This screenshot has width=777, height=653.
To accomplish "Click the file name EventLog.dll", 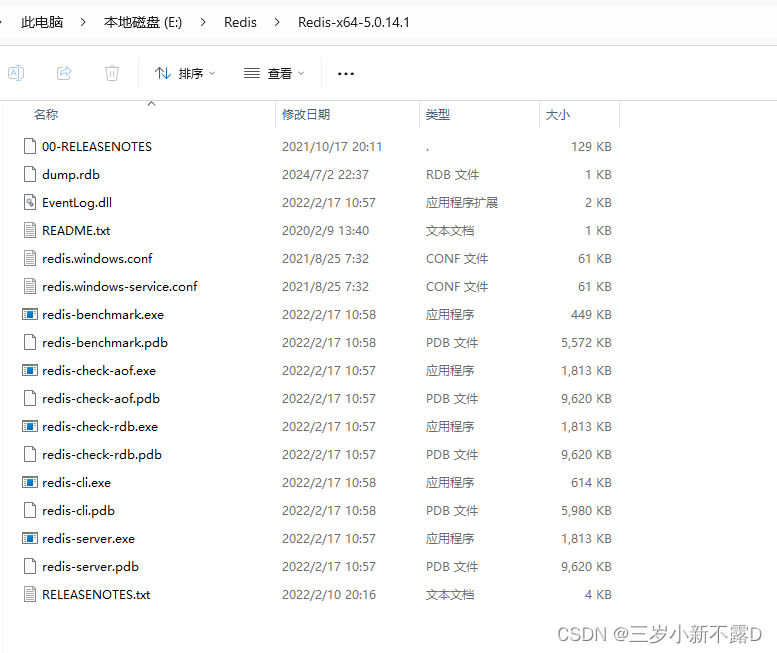I will click(x=77, y=203).
